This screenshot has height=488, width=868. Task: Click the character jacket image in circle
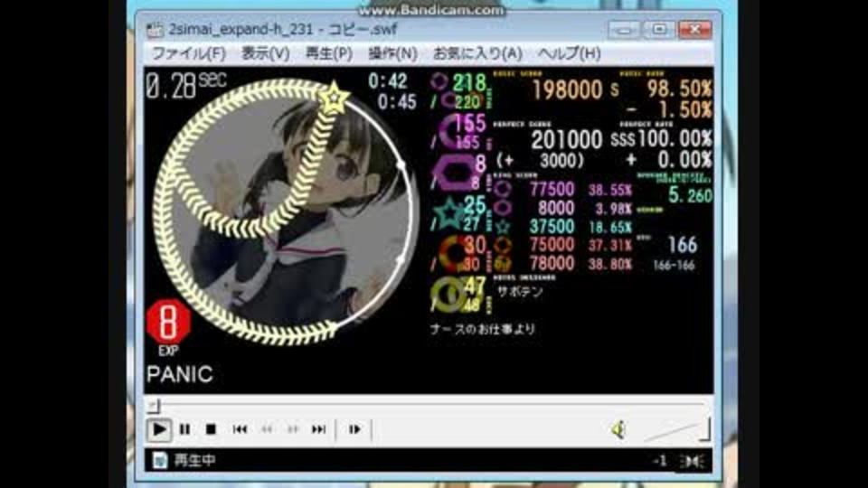(x=285, y=211)
